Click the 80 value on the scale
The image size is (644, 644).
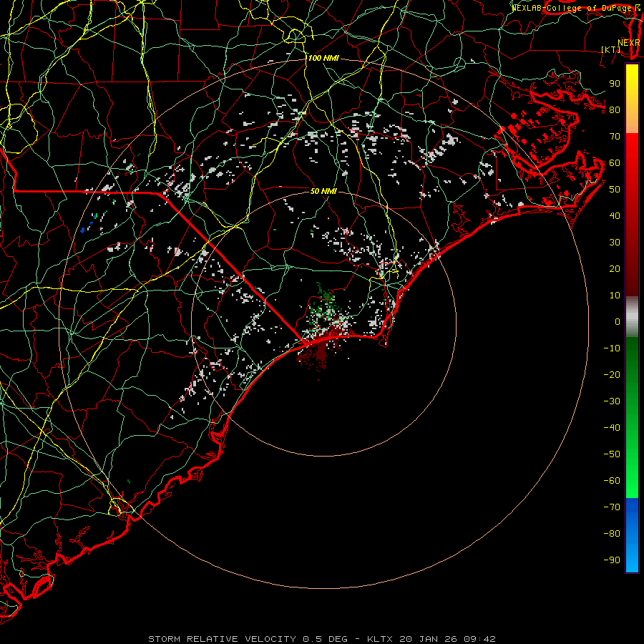pos(615,110)
